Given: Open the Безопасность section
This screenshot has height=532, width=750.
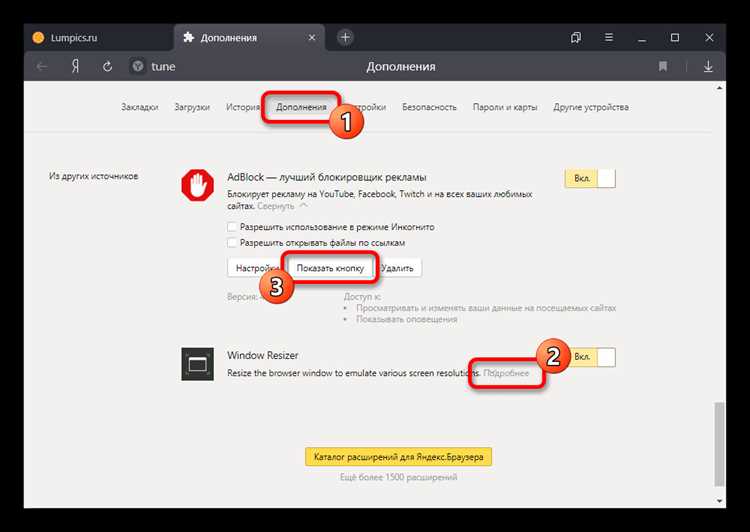Looking at the screenshot, I should click(x=429, y=107).
